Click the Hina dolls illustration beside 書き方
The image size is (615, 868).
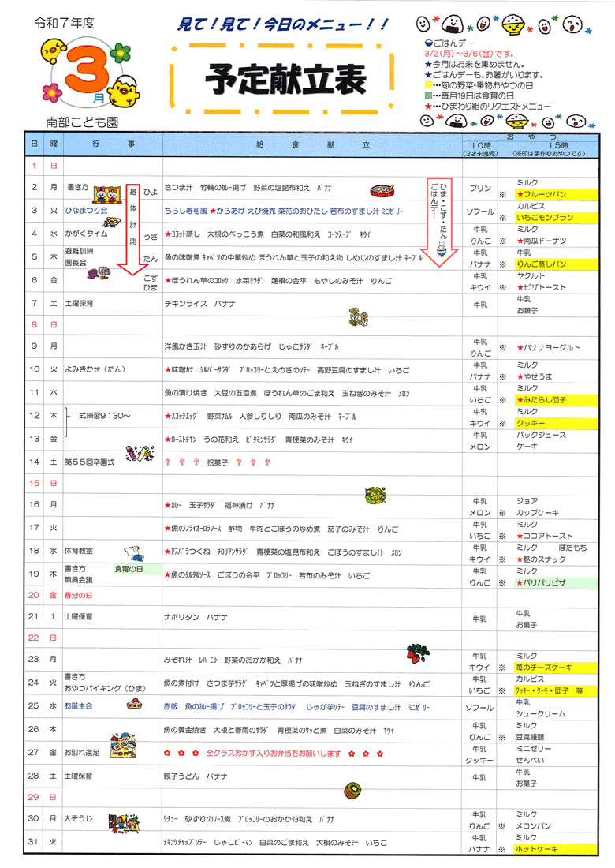pos(107,192)
